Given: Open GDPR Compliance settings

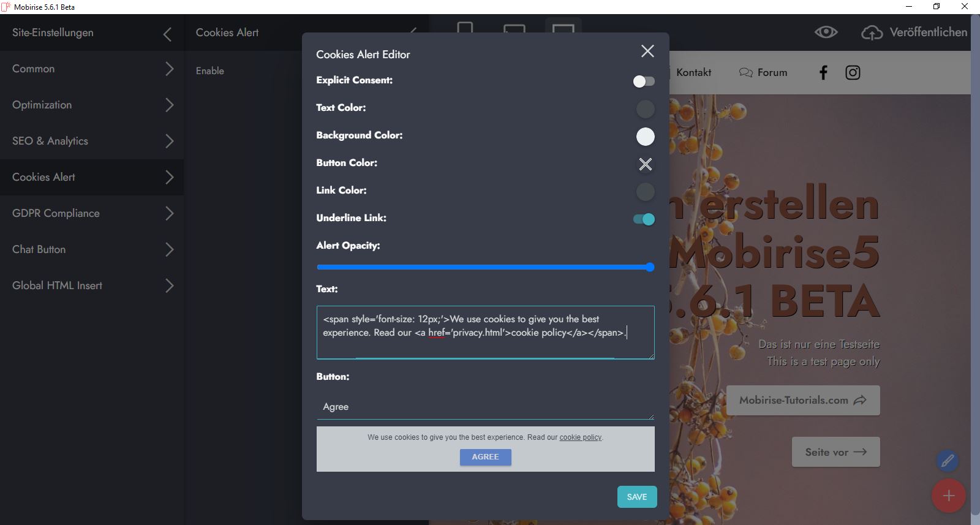Looking at the screenshot, I should 92,213.
